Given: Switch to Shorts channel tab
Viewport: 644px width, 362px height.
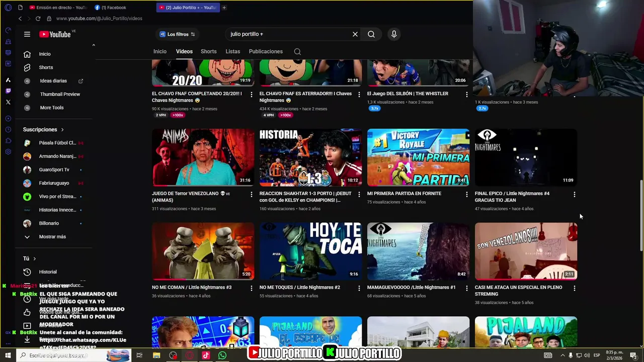Looking at the screenshot, I should point(209,51).
